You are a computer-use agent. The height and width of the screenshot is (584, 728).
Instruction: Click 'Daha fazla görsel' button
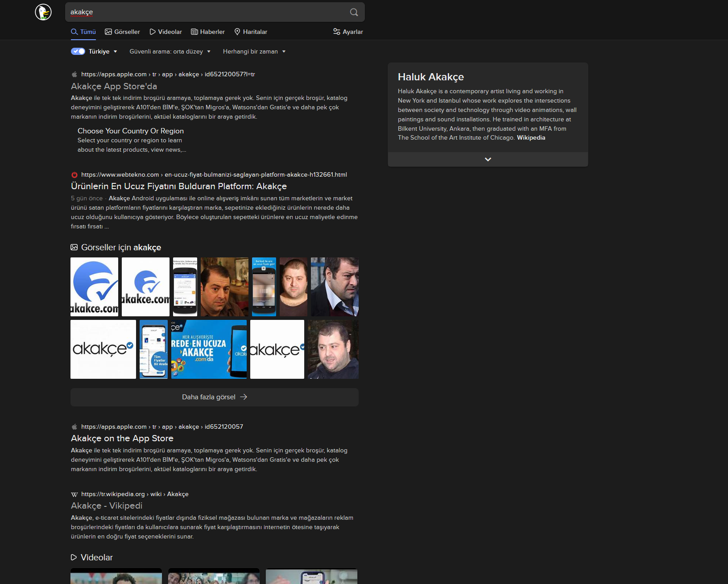(215, 397)
